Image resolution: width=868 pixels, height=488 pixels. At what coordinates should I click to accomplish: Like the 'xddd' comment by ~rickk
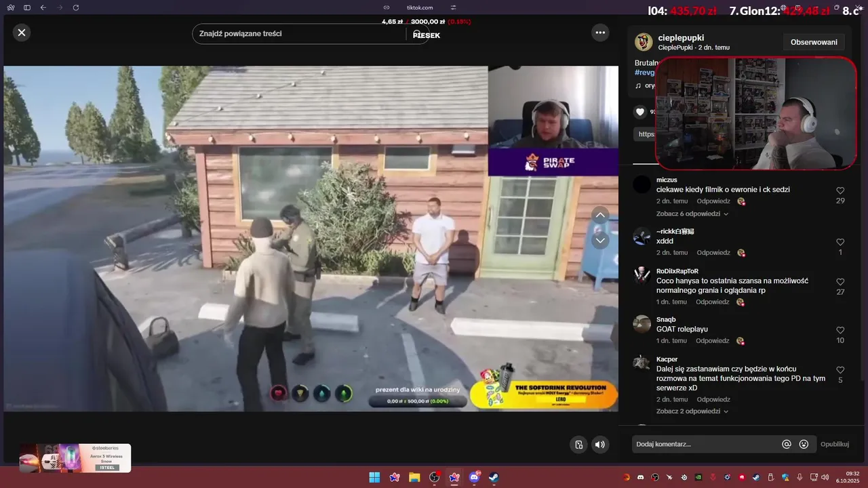[x=840, y=242]
